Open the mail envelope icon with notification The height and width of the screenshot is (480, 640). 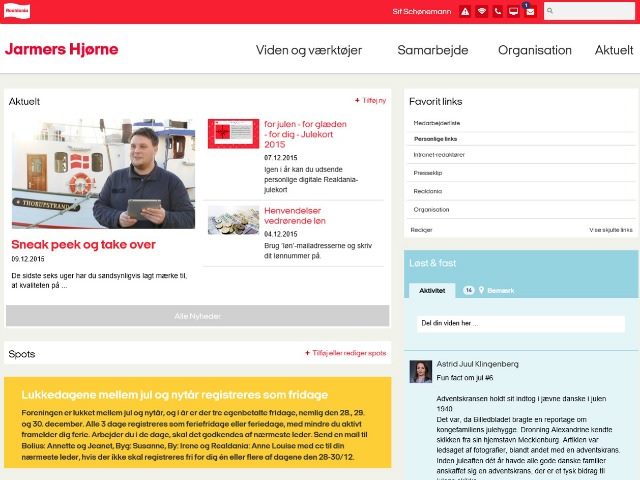(529, 12)
